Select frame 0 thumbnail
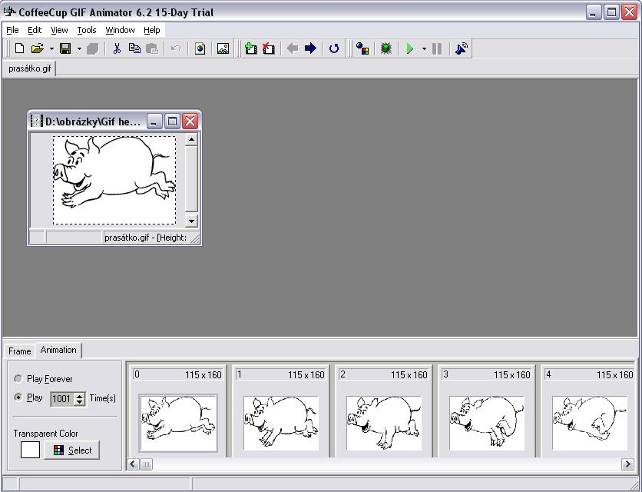Viewport: 642px width, 492px height. click(x=178, y=423)
